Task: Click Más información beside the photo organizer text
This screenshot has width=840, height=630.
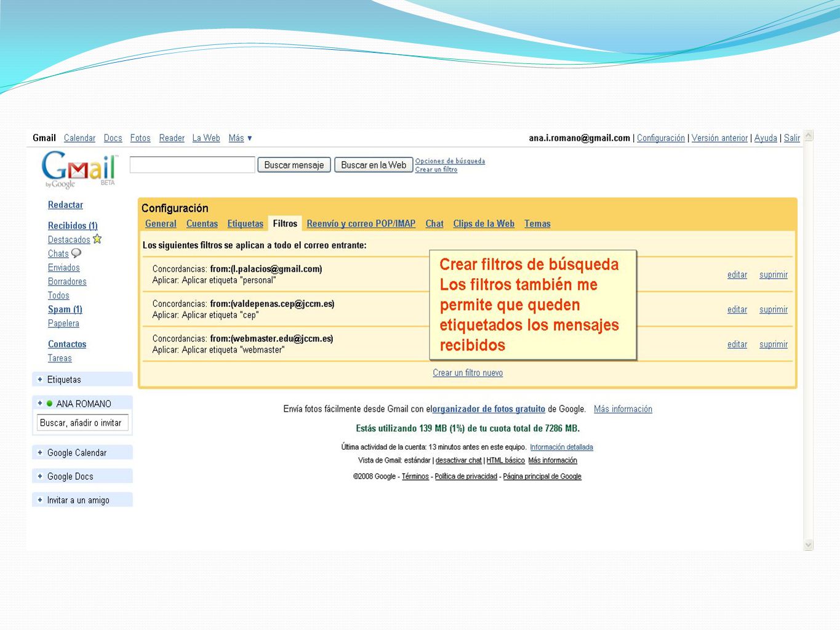Action: (623, 409)
